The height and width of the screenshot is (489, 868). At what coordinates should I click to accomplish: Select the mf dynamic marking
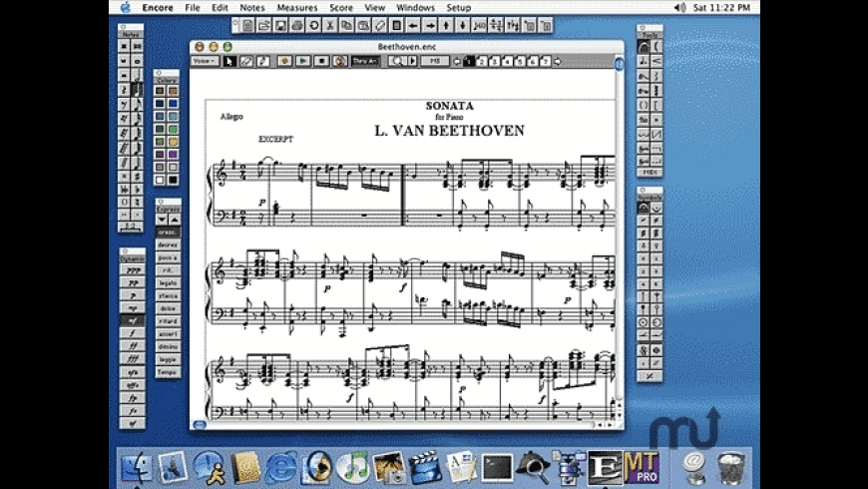(133, 320)
